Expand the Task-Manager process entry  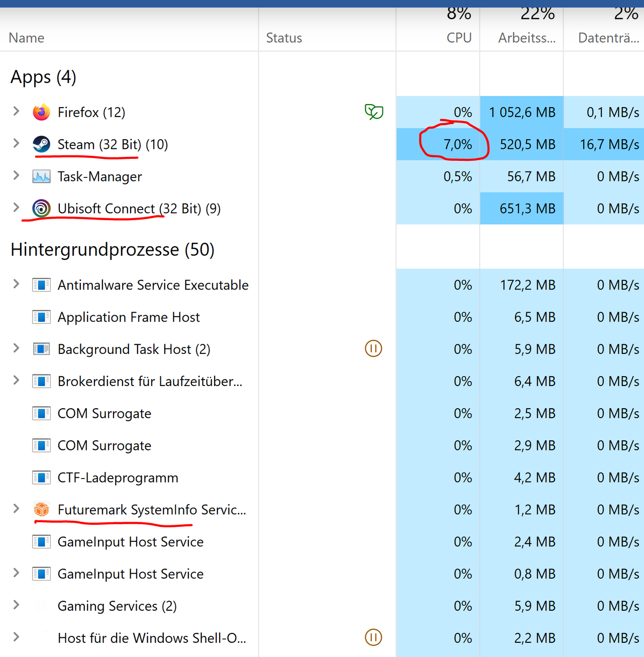[16, 175]
